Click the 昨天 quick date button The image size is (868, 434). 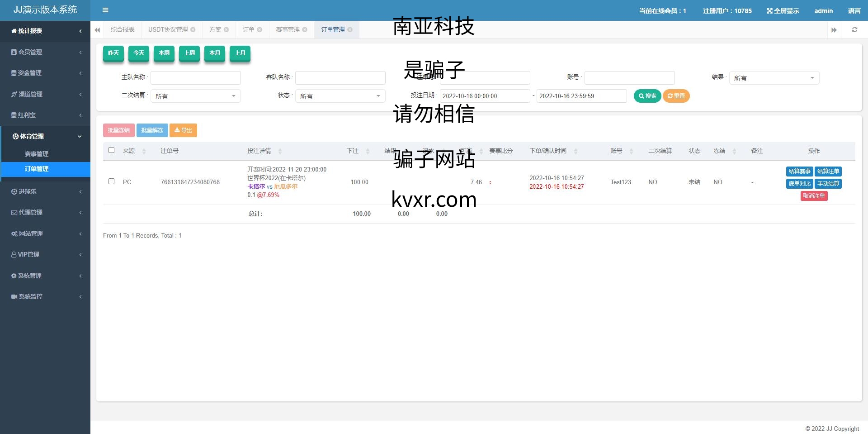tap(113, 53)
